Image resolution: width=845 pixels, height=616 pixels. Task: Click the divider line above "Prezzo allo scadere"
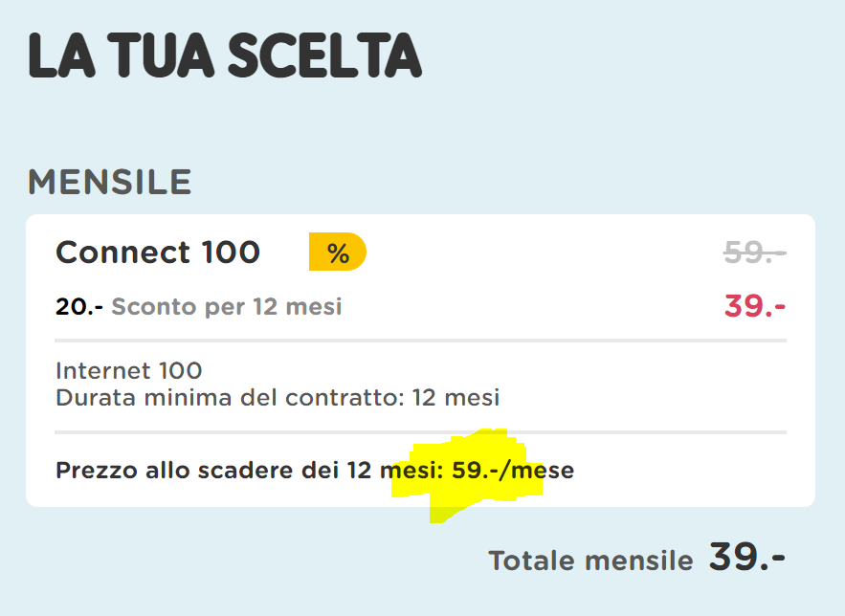[x=421, y=432]
